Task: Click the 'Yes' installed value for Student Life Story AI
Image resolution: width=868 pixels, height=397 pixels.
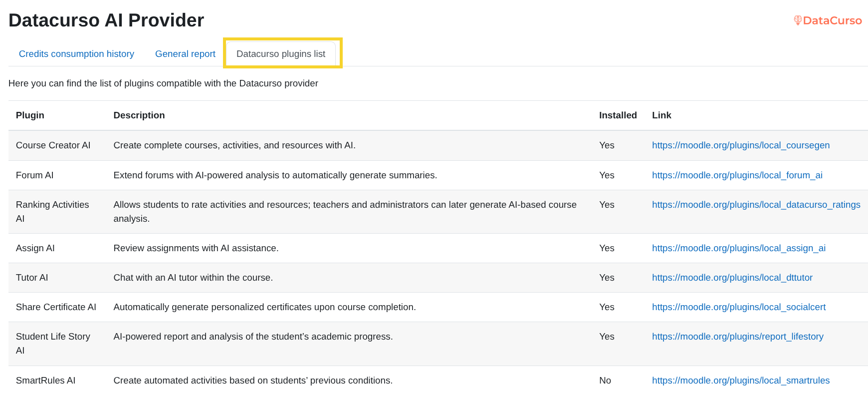Action: pos(607,337)
